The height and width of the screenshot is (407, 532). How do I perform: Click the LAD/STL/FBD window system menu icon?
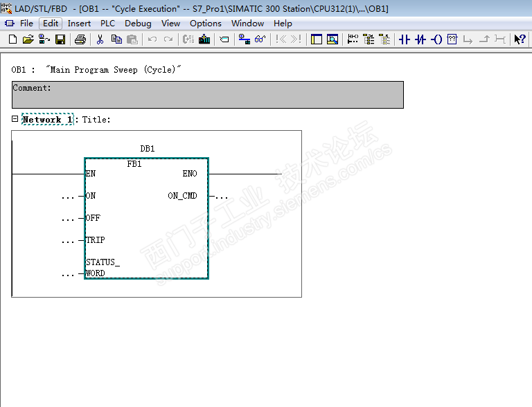(x=6, y=8)
